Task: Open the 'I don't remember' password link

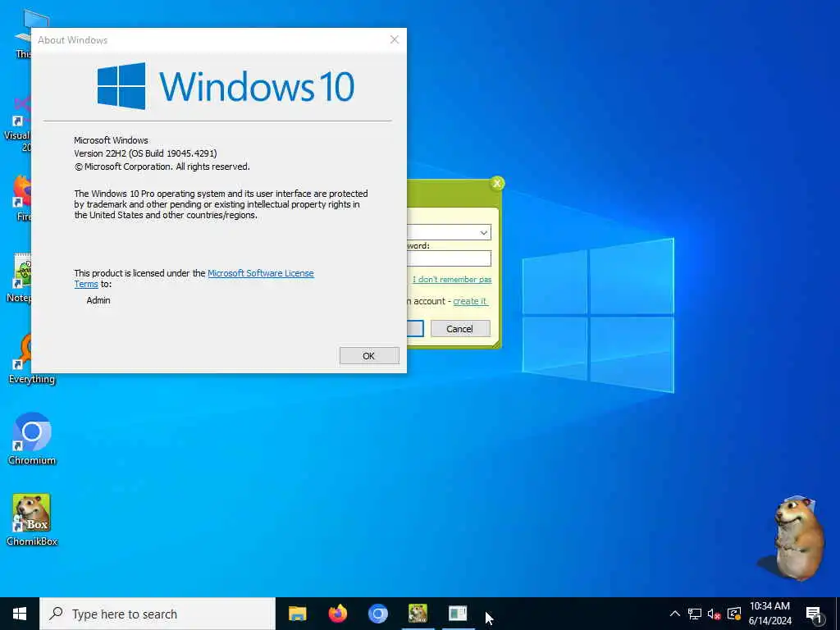Action: tap(452, 280)
